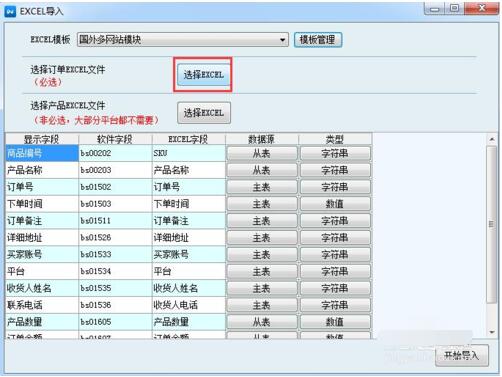Change 字符串 type in 订单号 row

pos(335,187)
